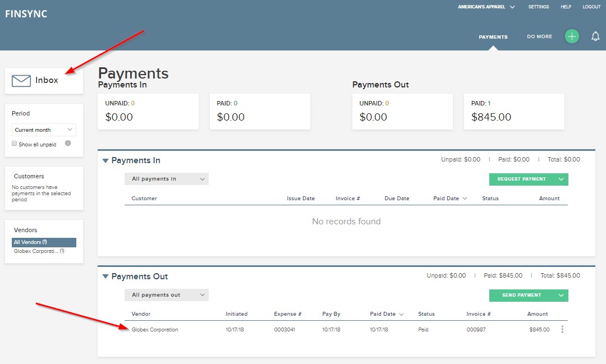Enable the Show all unpaid checkbox
The width and height of the screenshot is (606, 364).
[14, 144]
